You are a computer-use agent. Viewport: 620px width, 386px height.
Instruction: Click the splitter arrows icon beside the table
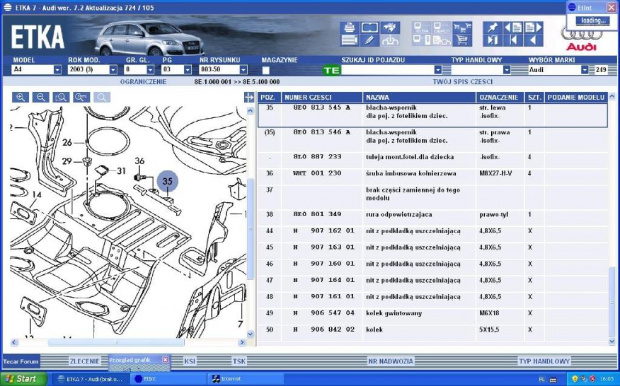coord(249,97)
